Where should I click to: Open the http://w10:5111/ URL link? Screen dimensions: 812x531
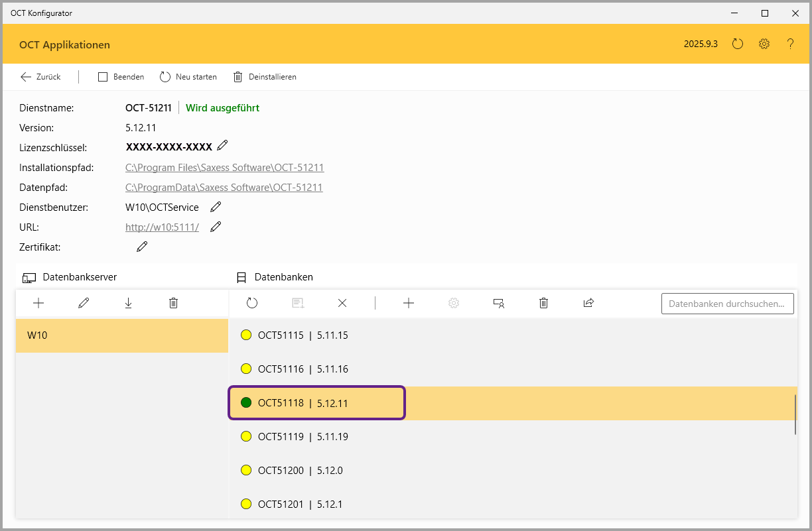tap(162, 227)
